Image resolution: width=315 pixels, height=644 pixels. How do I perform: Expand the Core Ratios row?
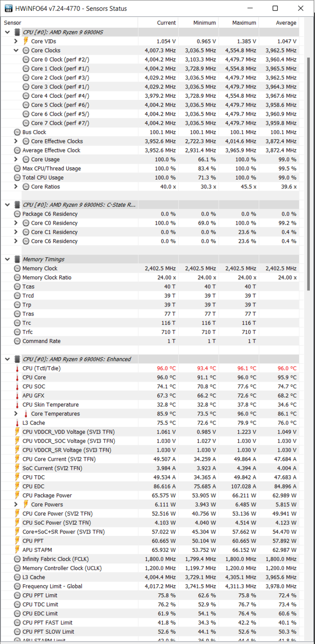tap(16, 187)
